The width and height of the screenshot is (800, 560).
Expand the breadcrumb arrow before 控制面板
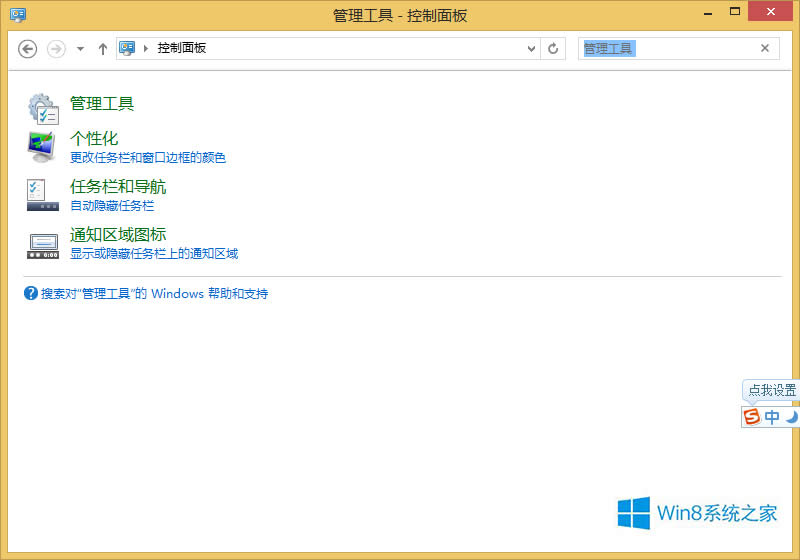point(147,48)
